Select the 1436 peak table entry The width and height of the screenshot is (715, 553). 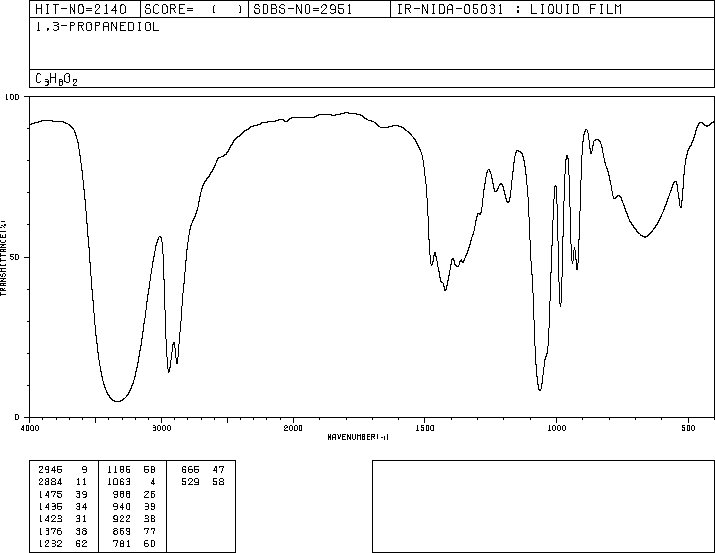(63, 506)
